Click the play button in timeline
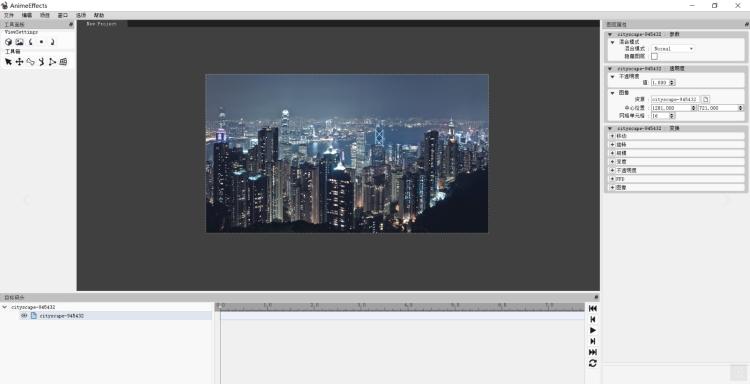Screen dimensions: 750x384 click(593, 330)
